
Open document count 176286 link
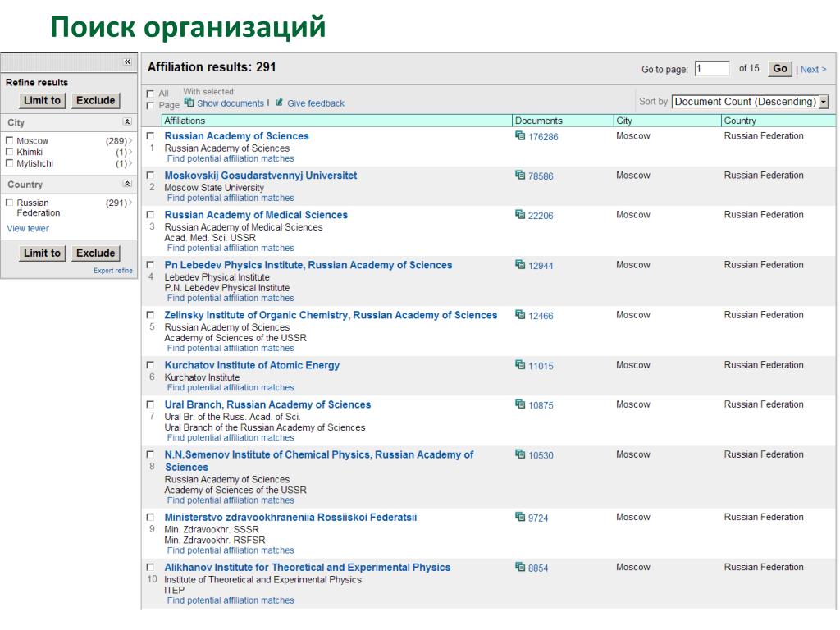[x=543, y=137]
